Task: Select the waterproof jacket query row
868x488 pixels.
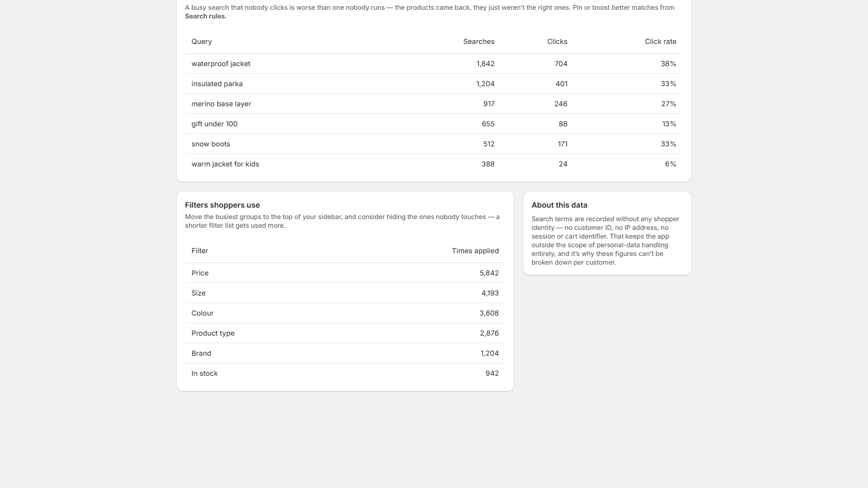Action: pyautogui.click(x=433, y=63)
